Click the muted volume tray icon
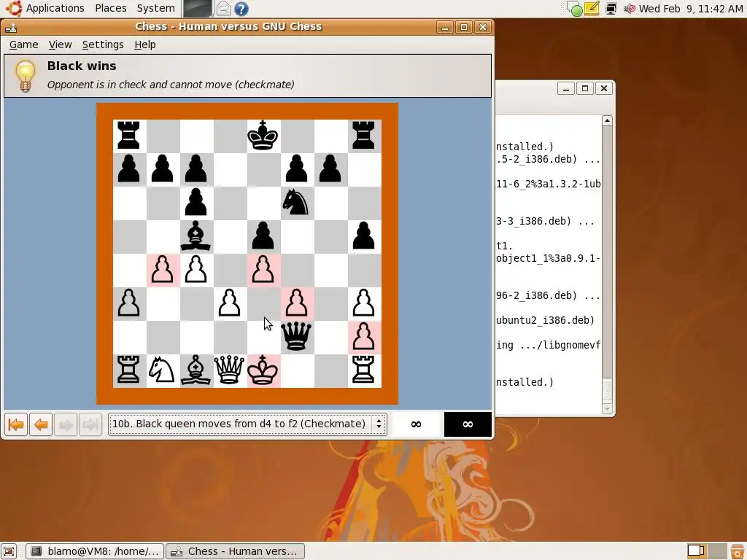 pos(630,9)
